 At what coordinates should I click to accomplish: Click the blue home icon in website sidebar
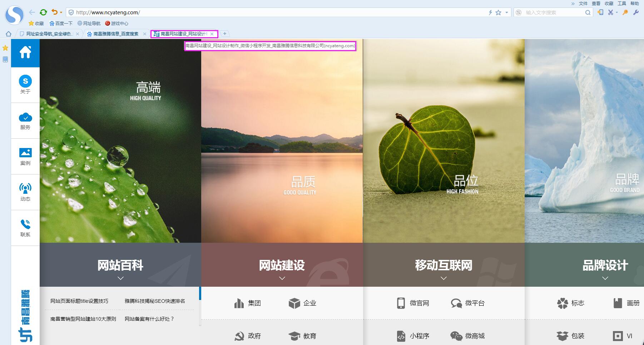pos(25,53)
